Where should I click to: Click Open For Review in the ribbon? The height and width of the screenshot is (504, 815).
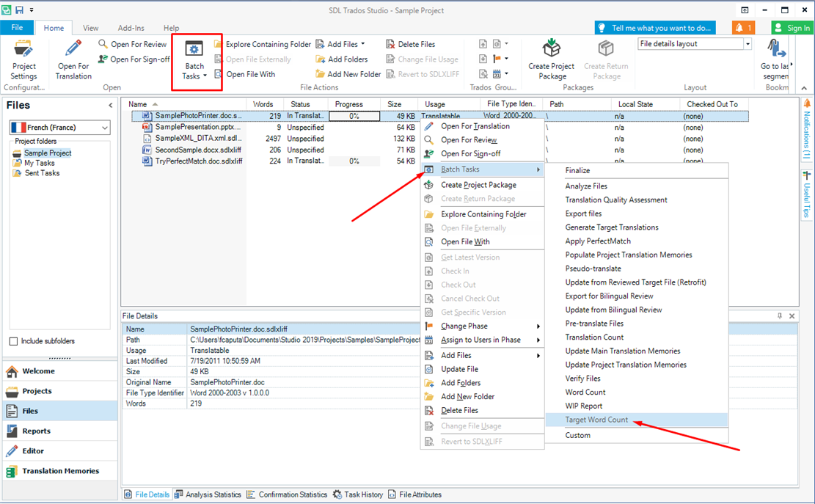pos(133,44)
